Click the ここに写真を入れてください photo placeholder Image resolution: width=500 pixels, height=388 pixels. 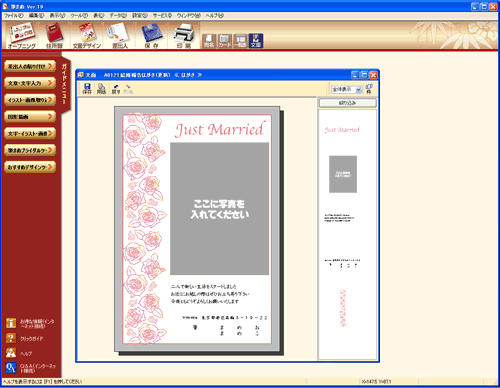point(219,209)
